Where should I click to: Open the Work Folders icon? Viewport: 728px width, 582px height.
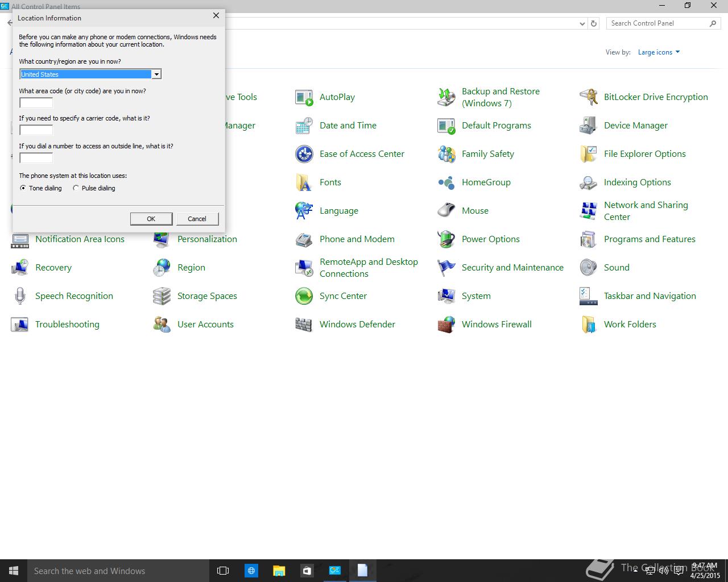click(x=589, y=325)
